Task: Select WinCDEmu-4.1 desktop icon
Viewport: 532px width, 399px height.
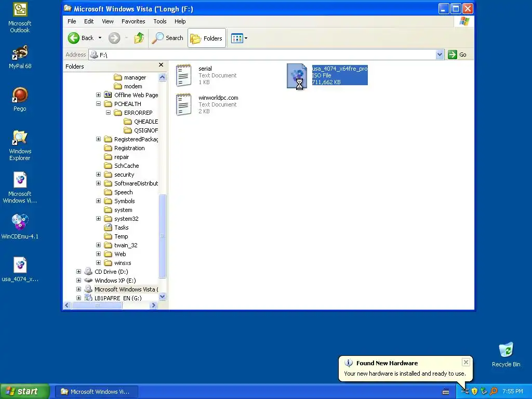Action: pos(20,227)
